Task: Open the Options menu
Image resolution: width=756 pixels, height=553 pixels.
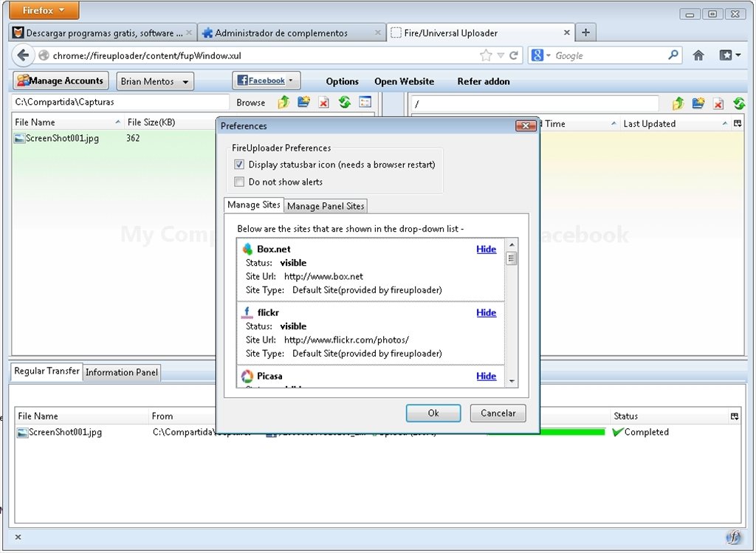Action: (x=342, y=81)
